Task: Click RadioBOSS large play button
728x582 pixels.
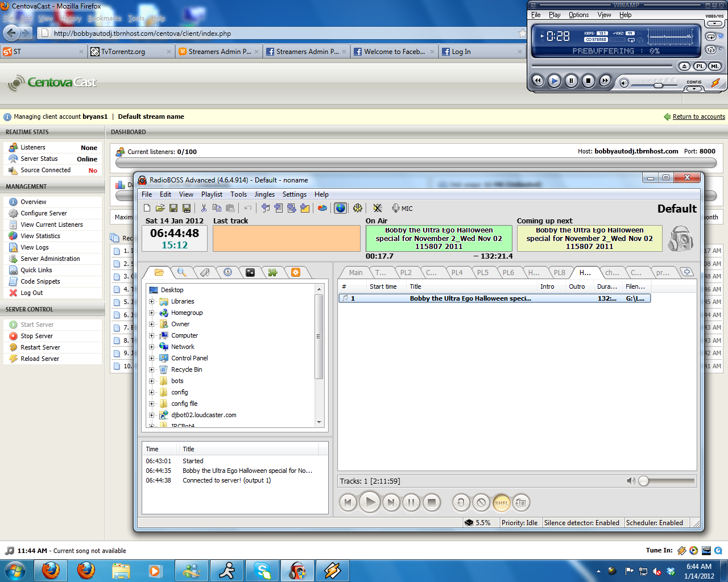Action: 370,502
